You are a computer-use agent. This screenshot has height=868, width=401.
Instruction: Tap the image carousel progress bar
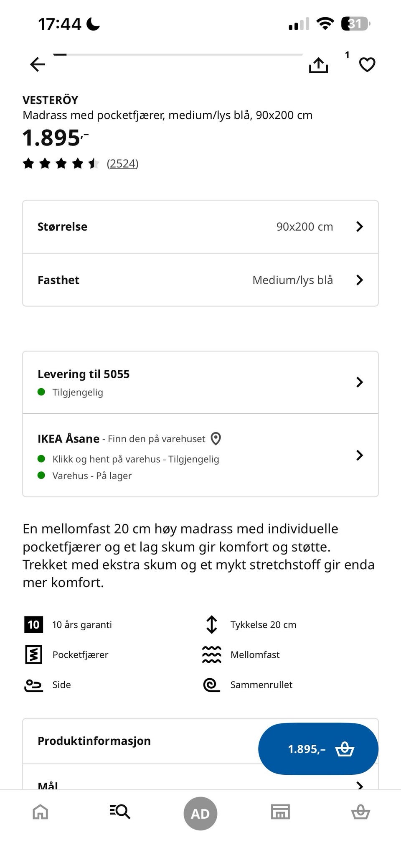click(178, 55)
